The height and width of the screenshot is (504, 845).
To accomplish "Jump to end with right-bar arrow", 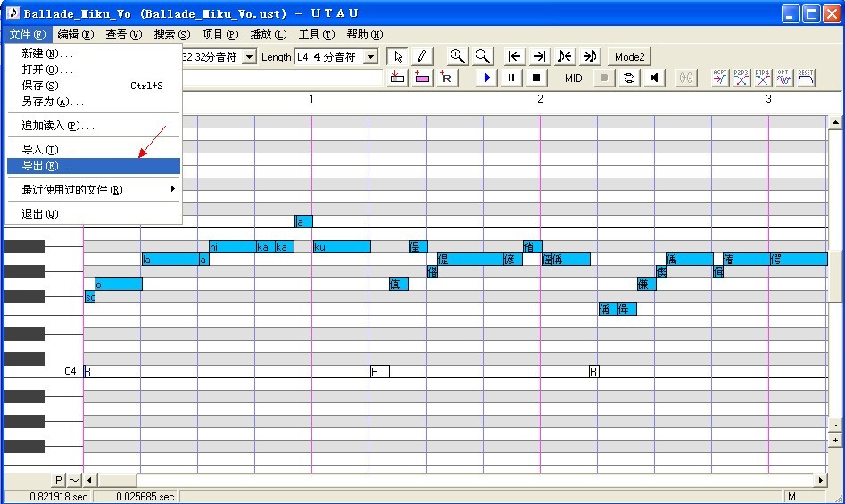I will pos(540,56).
